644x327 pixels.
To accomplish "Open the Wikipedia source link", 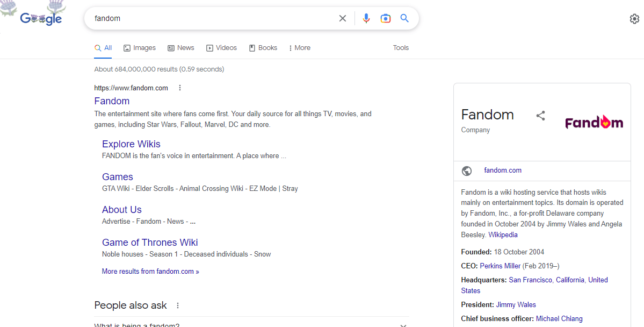I will pos(503,235).
